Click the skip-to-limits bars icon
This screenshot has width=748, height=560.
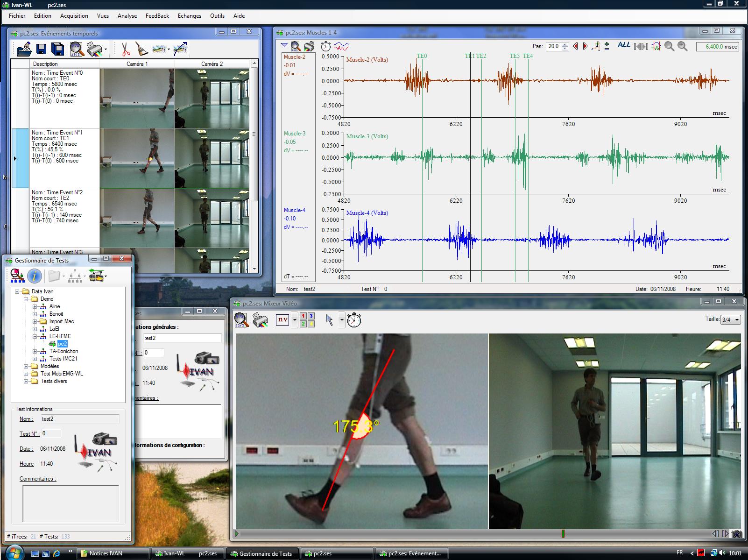point(642,46)
